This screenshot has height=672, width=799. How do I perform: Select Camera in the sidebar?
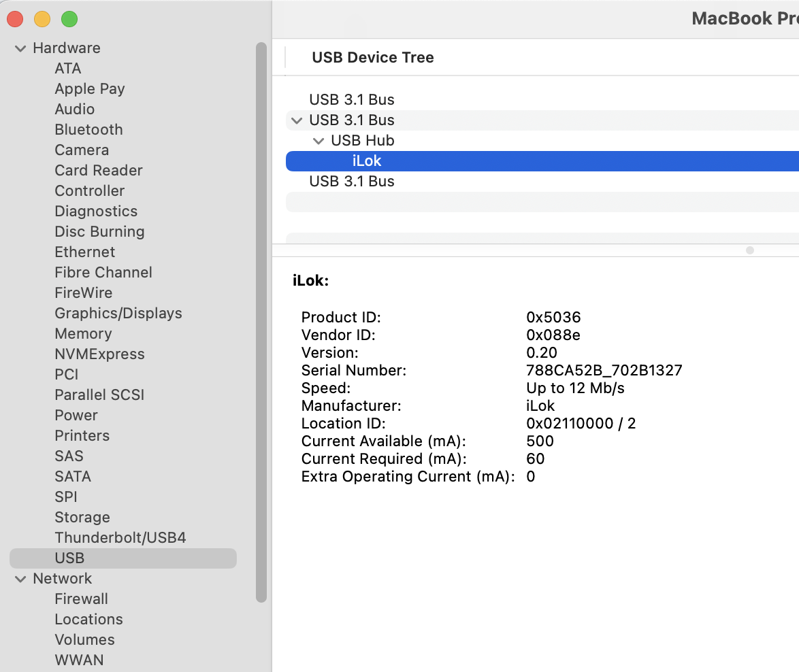tap(82, 150)
